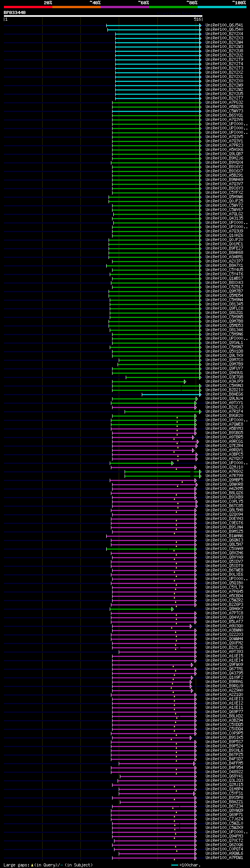
Task: Select the UniRef100_B2D2I0 label
Action: pyautogui.click(x=224, y=390)
